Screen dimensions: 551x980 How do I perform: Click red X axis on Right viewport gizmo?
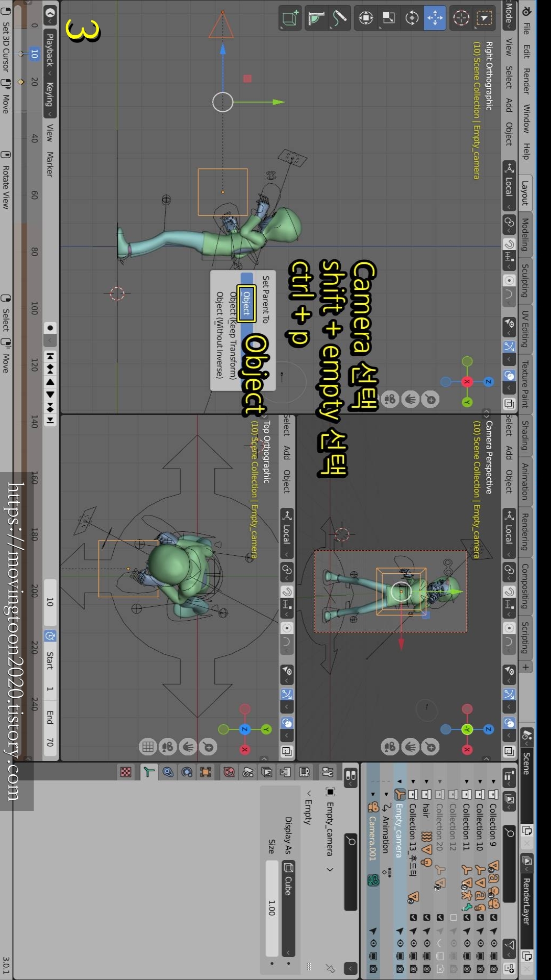[x=467, y=382]
